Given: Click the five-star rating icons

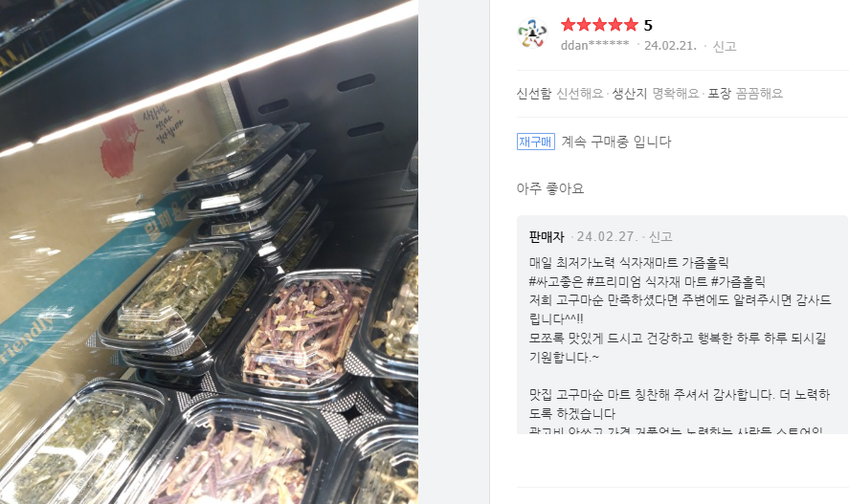Looking at the screenshot, I should [x=599, y=25].
